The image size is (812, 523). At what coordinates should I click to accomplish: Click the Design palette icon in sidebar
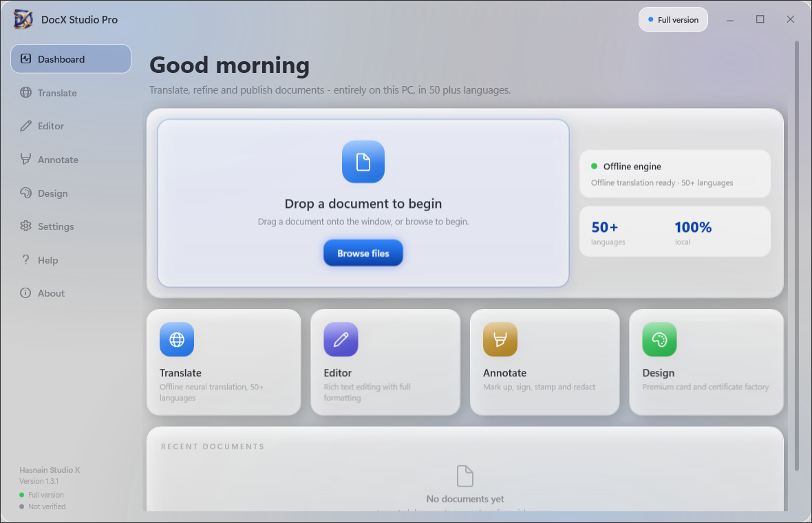coord(25,193)
